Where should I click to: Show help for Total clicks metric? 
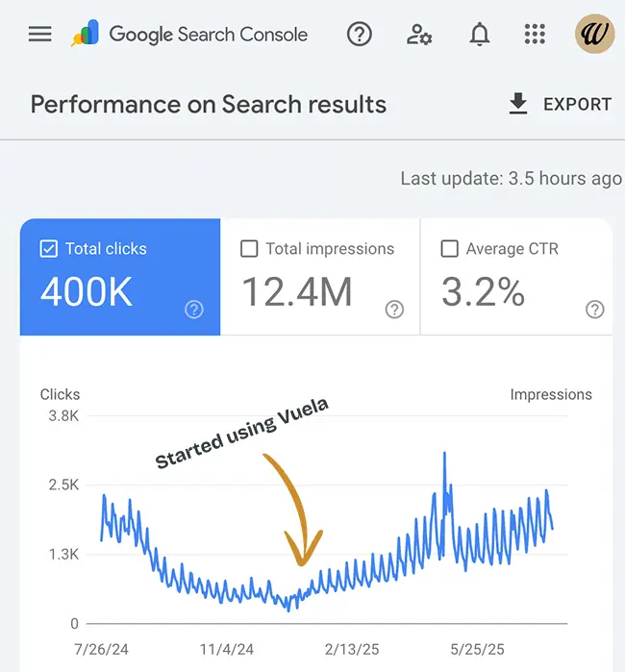click(x=194, y=310)
